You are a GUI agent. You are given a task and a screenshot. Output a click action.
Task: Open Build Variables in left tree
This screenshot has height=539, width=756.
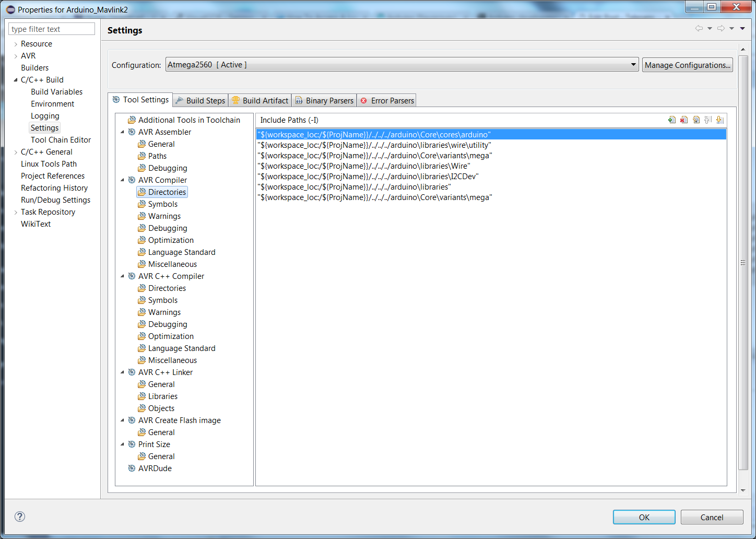pyautogui.click(x=56, y=92)
